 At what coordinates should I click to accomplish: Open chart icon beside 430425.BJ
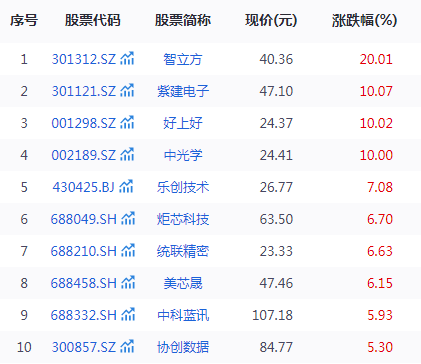click(126, 187)
